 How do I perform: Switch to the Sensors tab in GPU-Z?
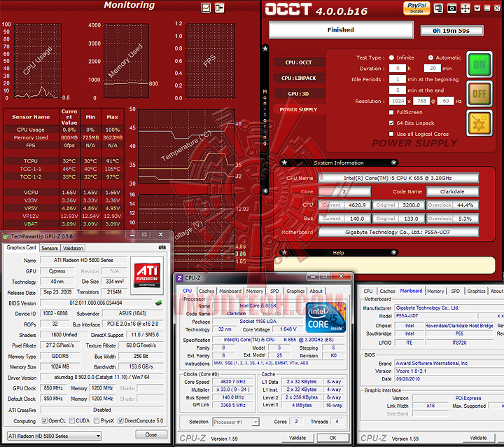pyautogui.click(x=50, y=248)
